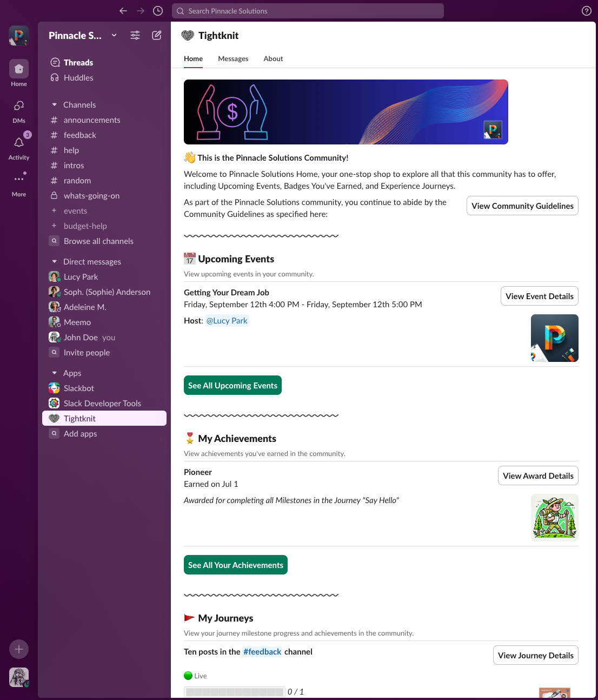Open the filter sliders icon in sidebar header

tap(135, 35)
